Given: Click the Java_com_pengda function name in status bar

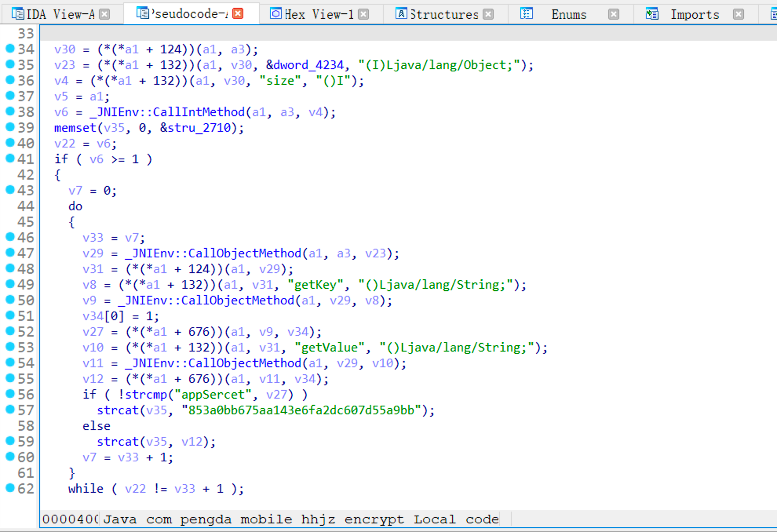Looking at the screenshot, I should click(301, 519).
